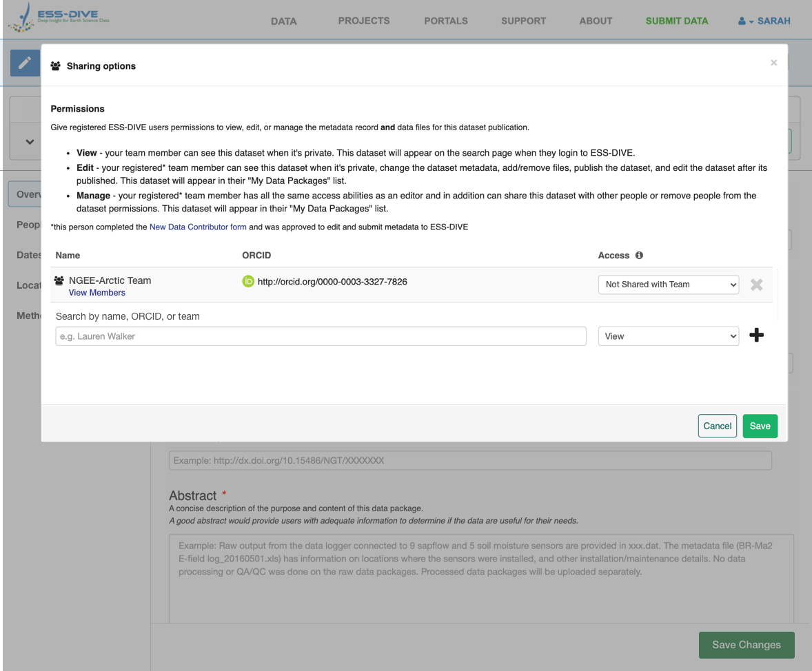Save sharing permissions
The height and width of the screenshot is (671, 812).
pos(760,426)
